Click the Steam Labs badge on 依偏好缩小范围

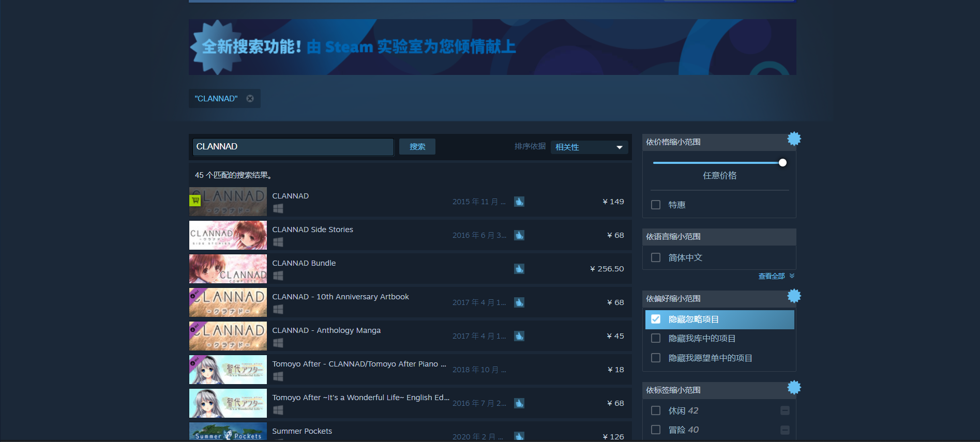pyautogui.click(x=794, y=296)
